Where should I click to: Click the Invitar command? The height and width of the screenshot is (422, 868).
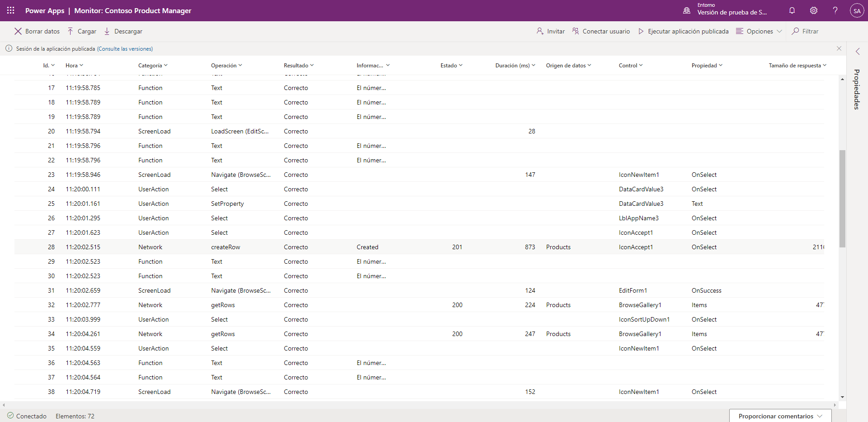(551, 31)
